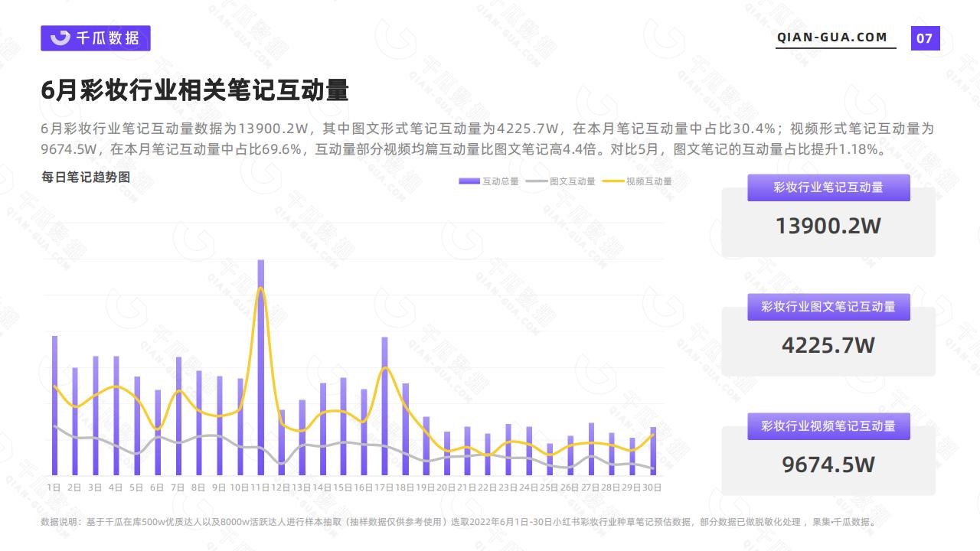Toggle the 互动总量 legend entry
The width and height of the screenshot is (980, 551).
point(489,181)
